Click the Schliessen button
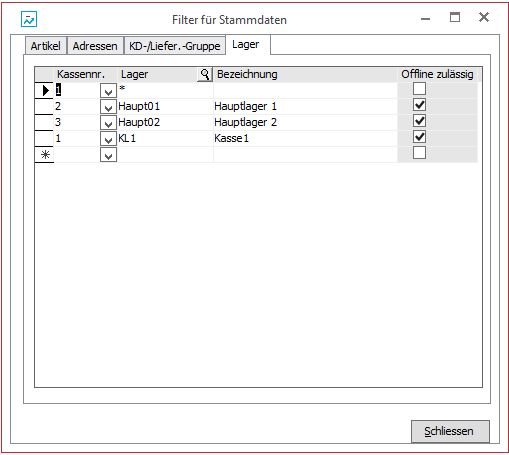The image size is (509, 455). 450,431
